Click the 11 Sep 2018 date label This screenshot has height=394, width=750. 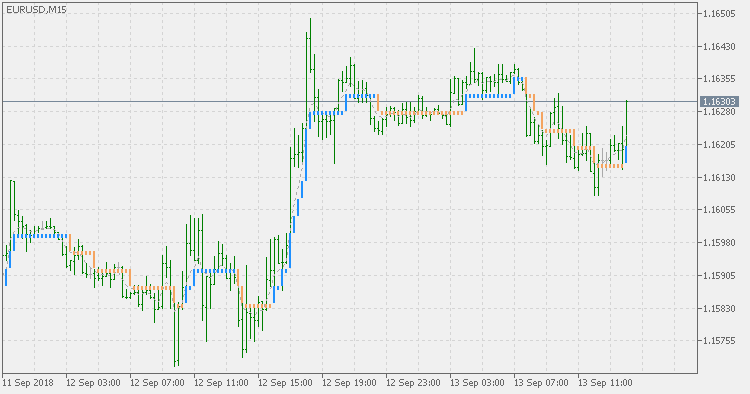[x=28, y=383]
